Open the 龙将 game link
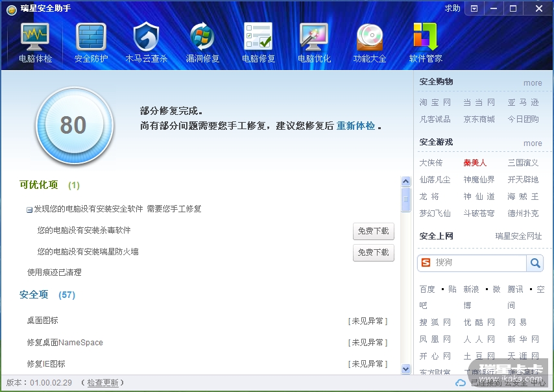The height and width of the screenshot is (392, 554). pyautogui.click(x=429, y=197)
